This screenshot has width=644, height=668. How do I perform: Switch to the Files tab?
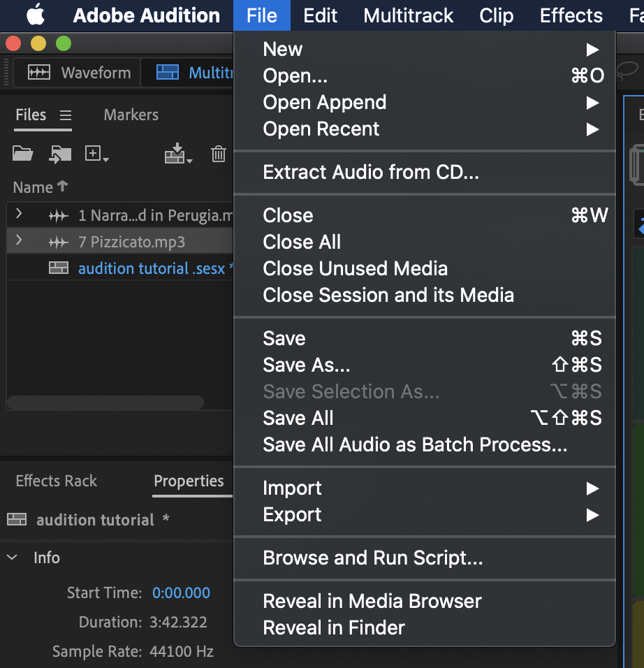(x=31, y=115)
